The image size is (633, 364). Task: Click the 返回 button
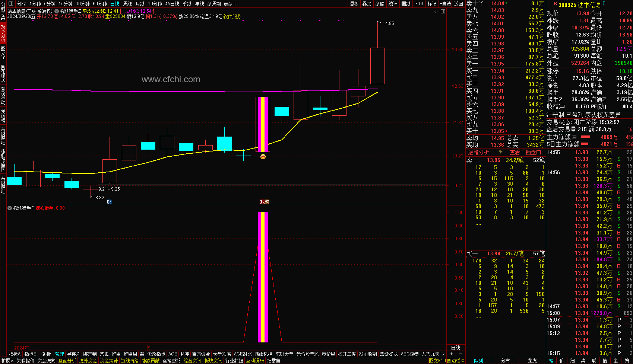coord(459,4)
